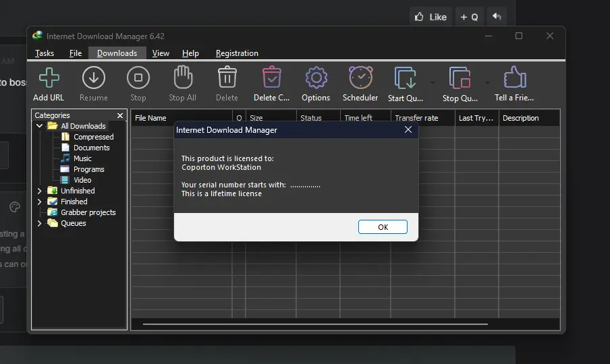Click the Delete Completed trash icon
This screenshot has width=610, height=364.
[x=271, y=78]
